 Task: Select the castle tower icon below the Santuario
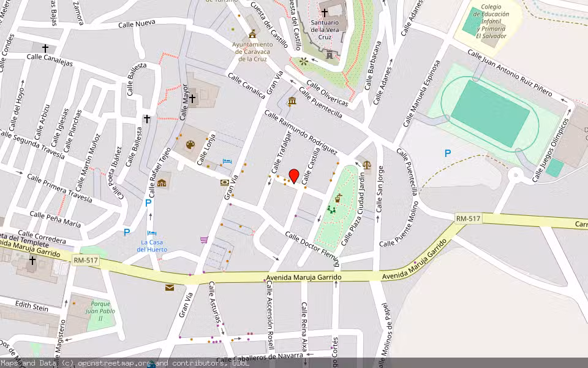[330, 55]
